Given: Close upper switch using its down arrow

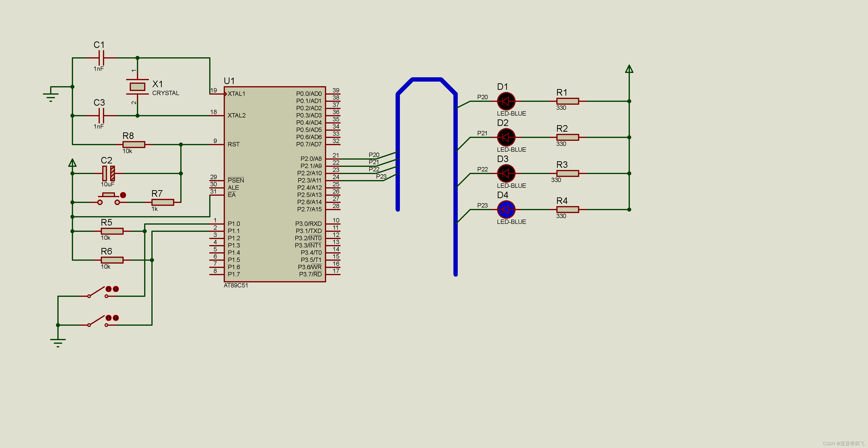Looking at the screenshot, I should click(108, 289).
